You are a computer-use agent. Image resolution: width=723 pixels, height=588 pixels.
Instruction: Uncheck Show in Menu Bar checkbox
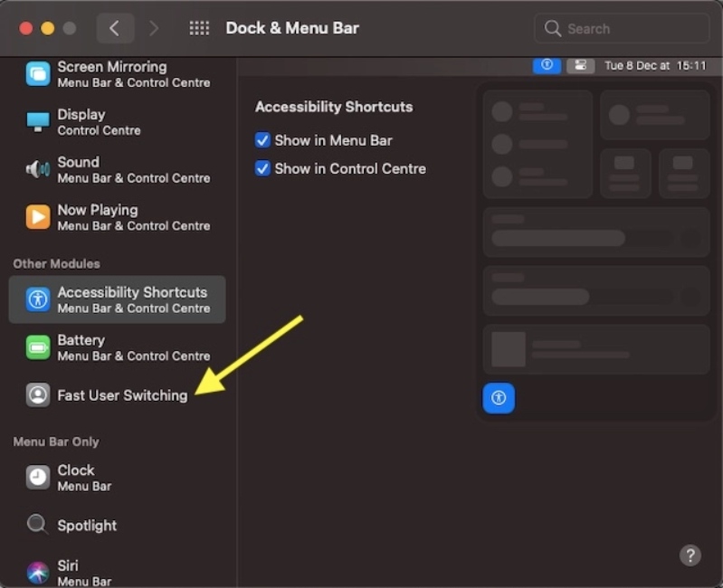point(263,140)
